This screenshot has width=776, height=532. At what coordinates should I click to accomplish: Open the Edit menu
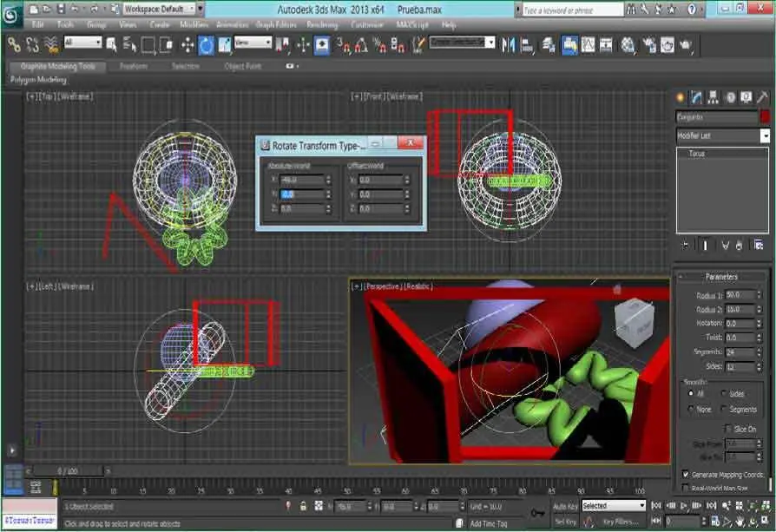[37, 25]
